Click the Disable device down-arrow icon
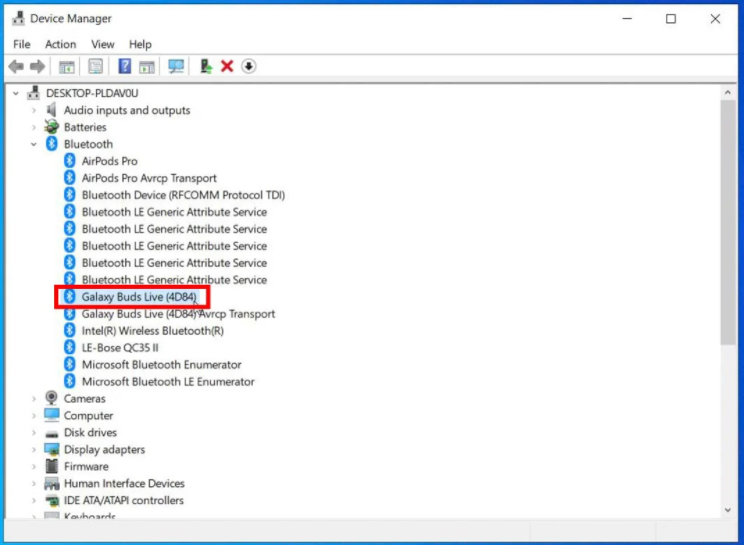 (248, 66)
